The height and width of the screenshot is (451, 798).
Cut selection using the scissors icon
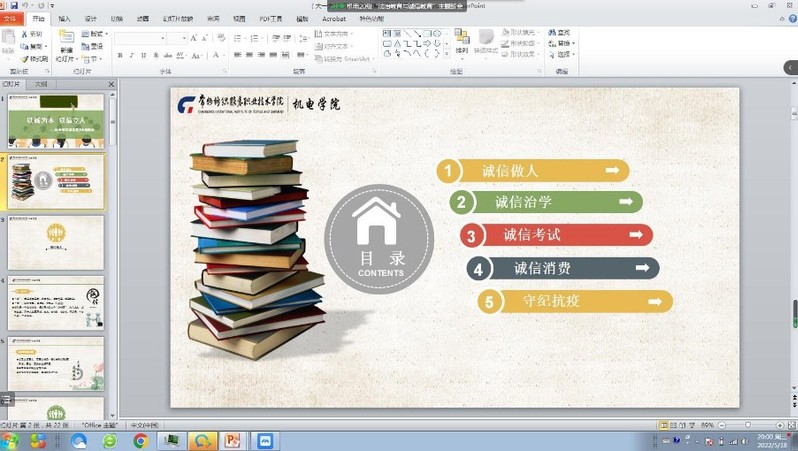[x=32, y=34]
